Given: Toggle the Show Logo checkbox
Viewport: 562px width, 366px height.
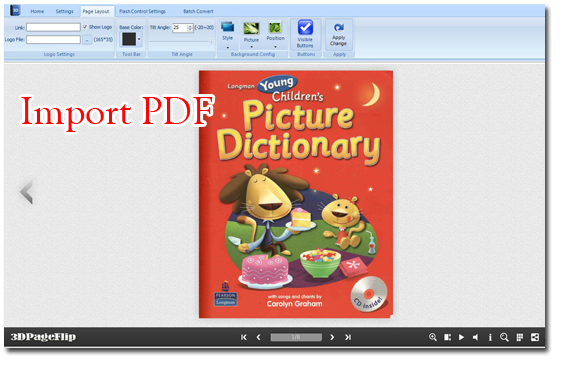Looking at the screenshot, I should (x=85, y=27).
